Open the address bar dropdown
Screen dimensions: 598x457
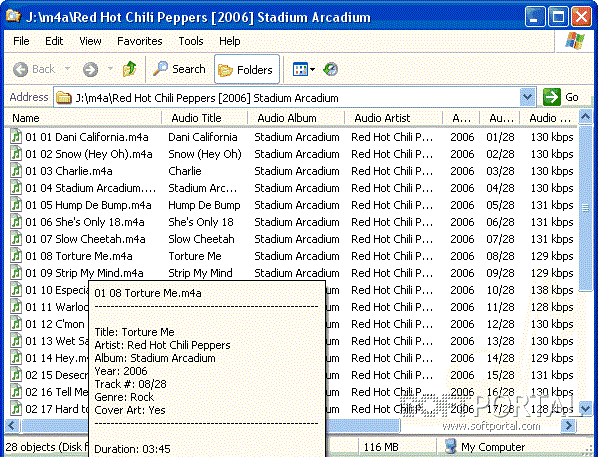click(527, 97)
